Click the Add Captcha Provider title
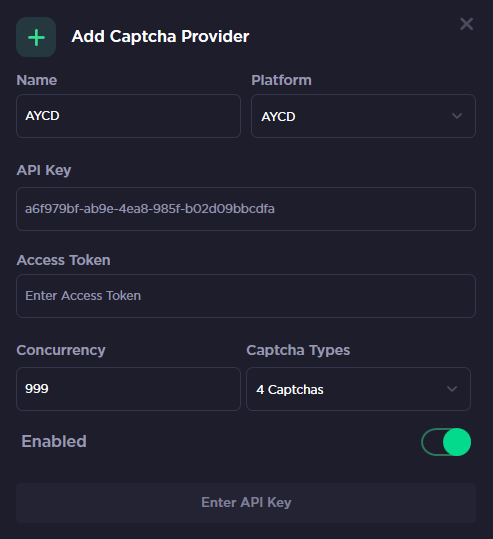 click(160, 36)
